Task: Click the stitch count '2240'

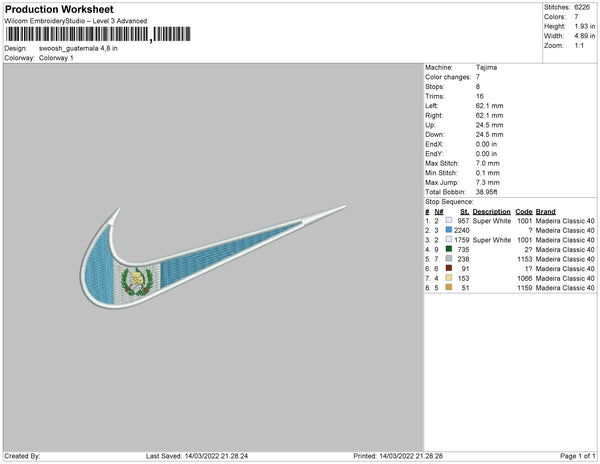Action: coord(461,231)
